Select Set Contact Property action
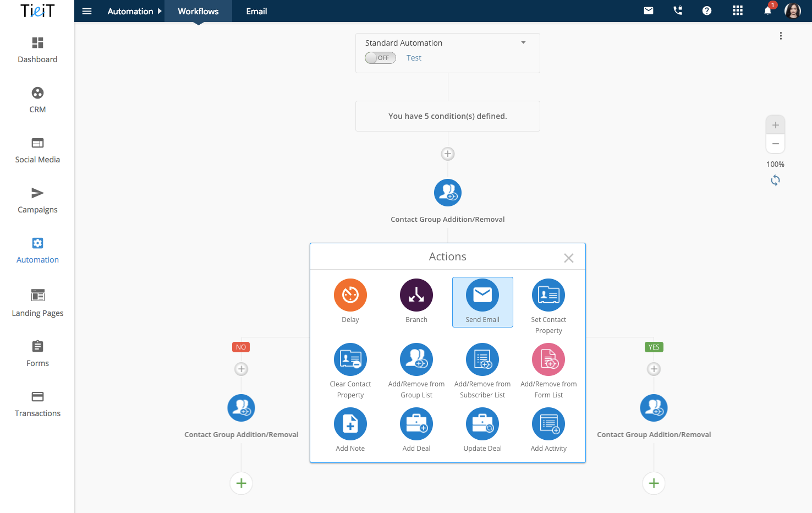This screenshot has width=812, height=513. coord(548,296)
